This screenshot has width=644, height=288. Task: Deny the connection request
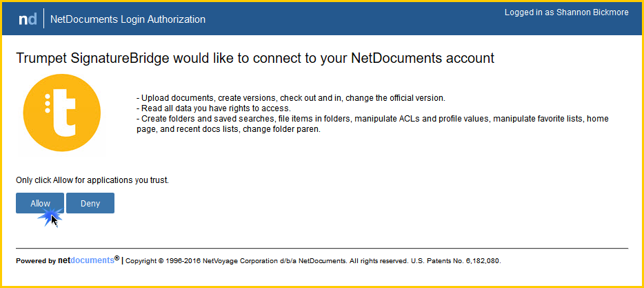pyautogui.click(x=90, y=203)
